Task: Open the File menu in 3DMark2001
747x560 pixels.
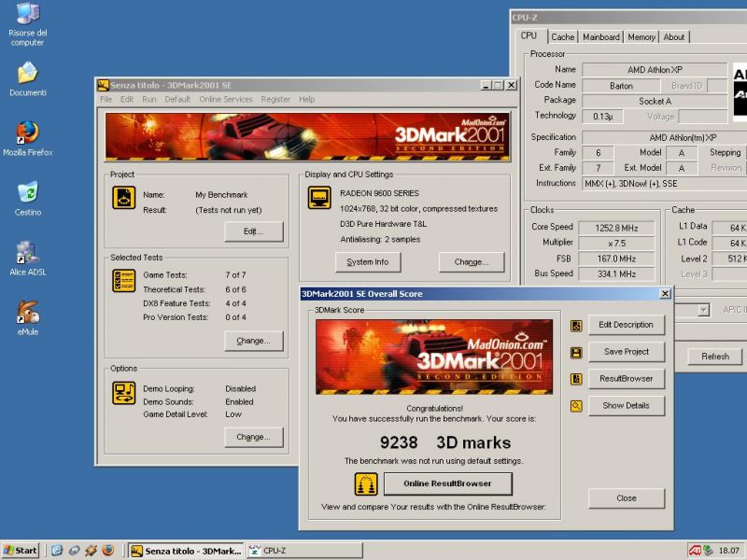Action: [106, 99]
